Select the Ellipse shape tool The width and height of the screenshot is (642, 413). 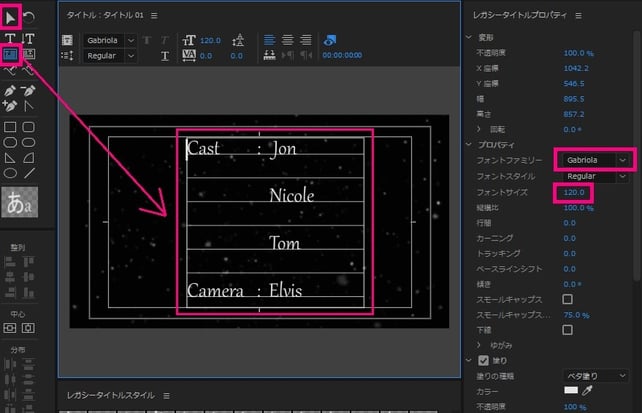point(10,171)
